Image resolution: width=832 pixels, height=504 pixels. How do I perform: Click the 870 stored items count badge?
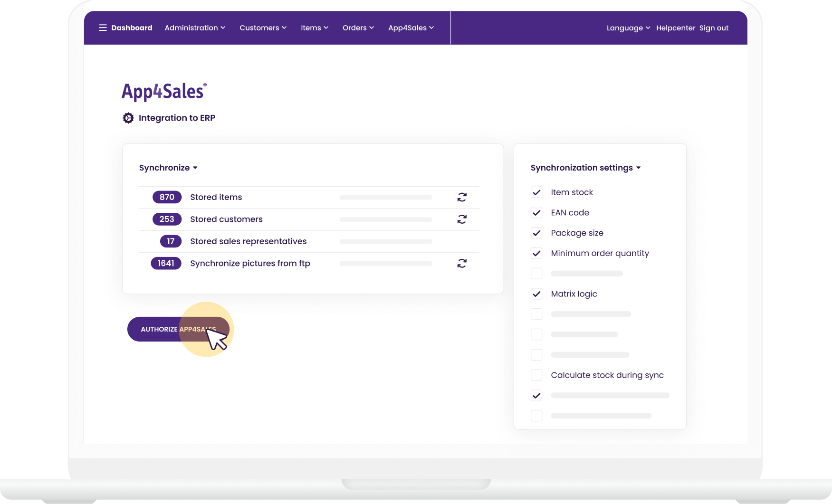pos(167,197)
